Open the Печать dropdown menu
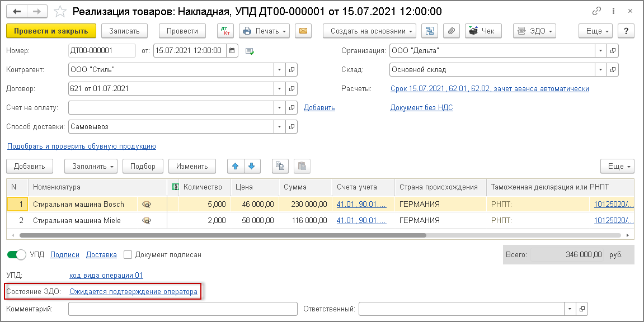Image resolution: width=644 pixels, height=322 pixels. (265, 31)
